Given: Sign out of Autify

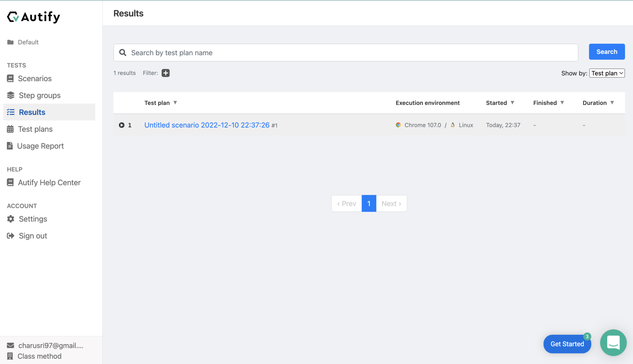Looking at the screenshot, I should [x=33, y=236].
